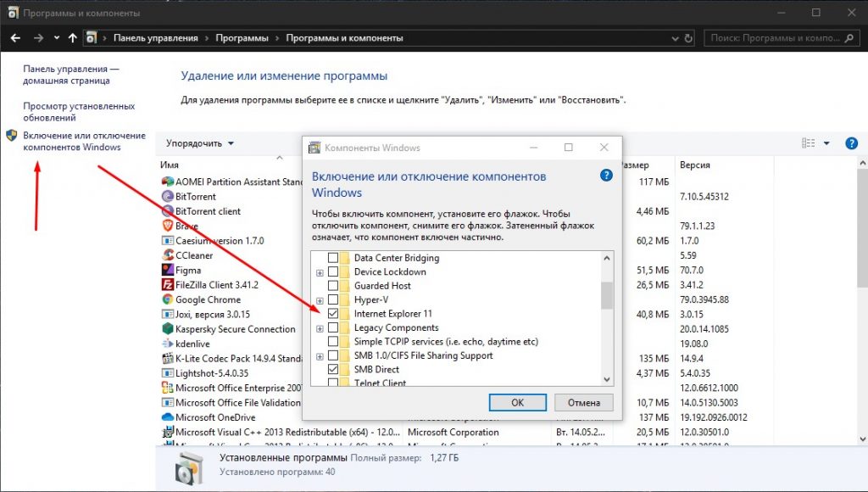
Task: Open help icon in Programs toolbar
Action: (851, 143)
